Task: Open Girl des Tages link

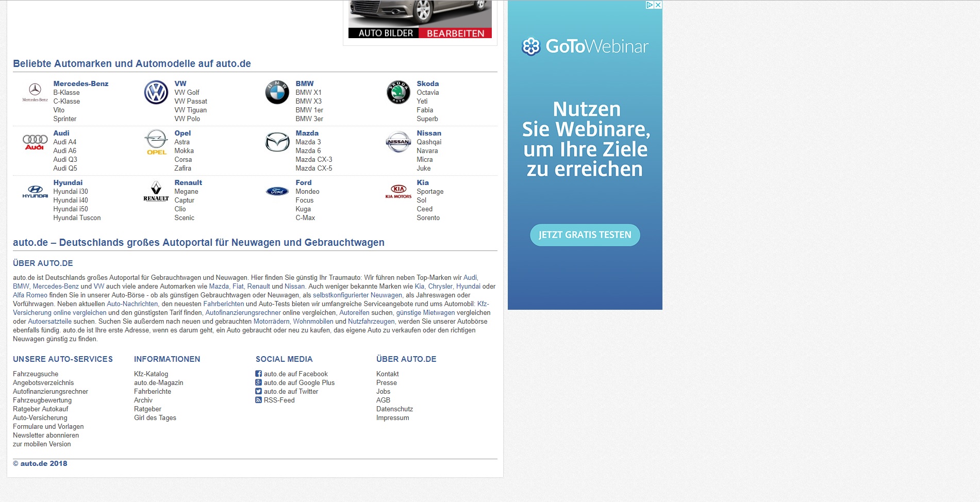Action: [x=155, y=417]
